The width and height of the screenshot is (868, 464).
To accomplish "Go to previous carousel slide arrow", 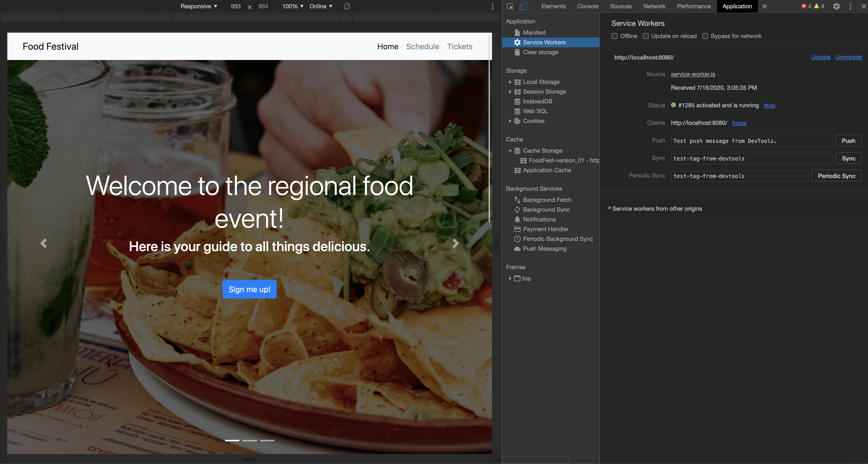I will (43, 243).
